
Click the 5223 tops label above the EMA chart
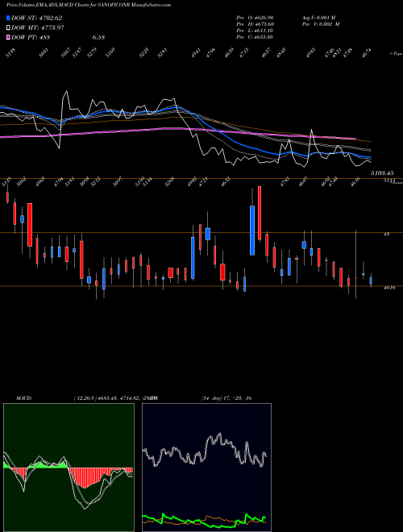[144, 53]
